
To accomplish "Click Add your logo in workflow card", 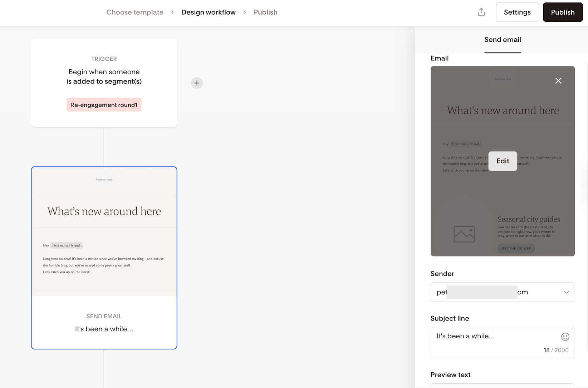I will (104, 179).
